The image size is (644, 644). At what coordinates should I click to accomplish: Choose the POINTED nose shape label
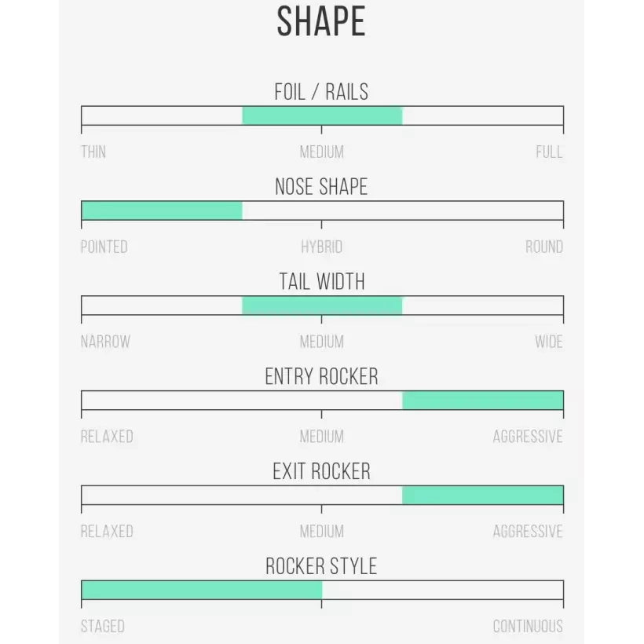pos(104,247)
